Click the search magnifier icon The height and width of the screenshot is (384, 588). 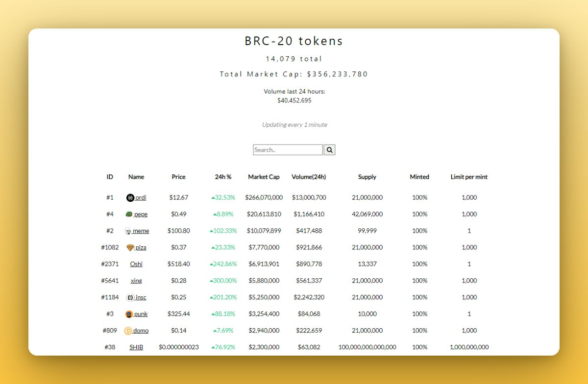[329, 149]
